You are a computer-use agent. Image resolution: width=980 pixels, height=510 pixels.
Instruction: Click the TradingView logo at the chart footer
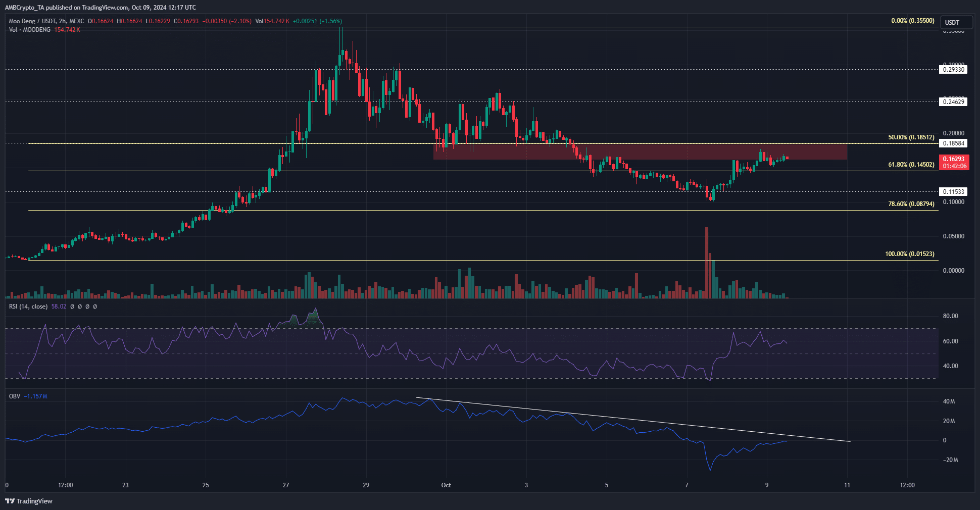(29, 501)
